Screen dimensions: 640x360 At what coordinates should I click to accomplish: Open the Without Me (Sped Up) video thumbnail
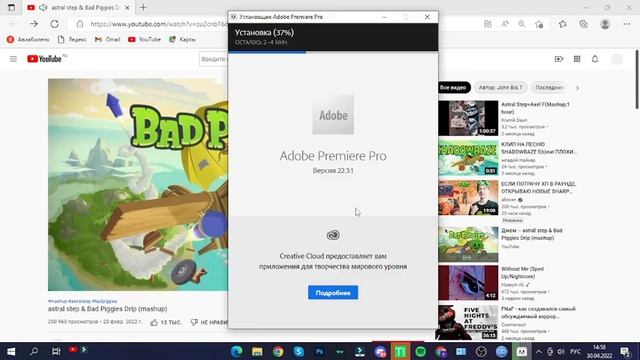468,283
